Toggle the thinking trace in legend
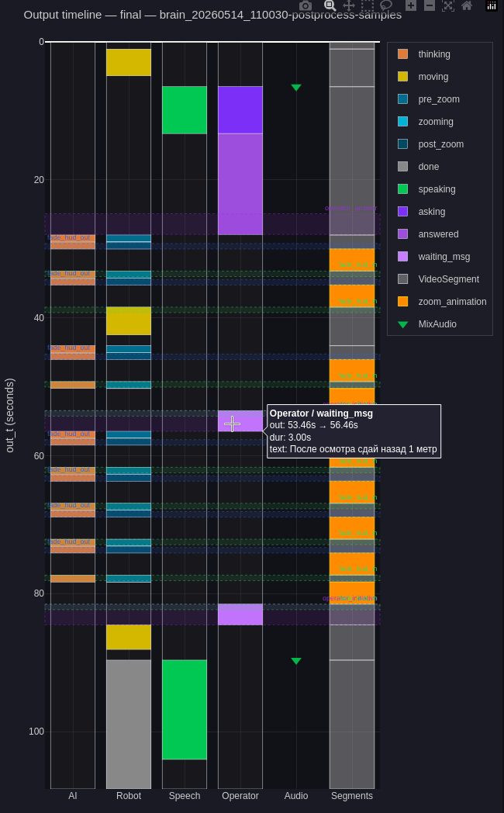Image resolution: width=504 pixels, height=813 pixels. click(x=434, y=54)
